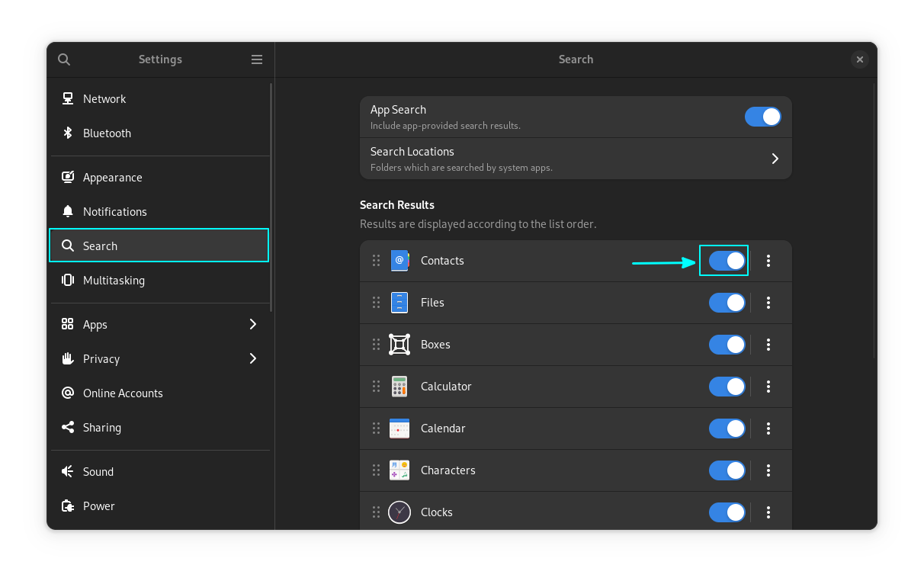Expand the Privacy section chevron
The height and width of the screenshot is (581, 924).
[253, 359]
